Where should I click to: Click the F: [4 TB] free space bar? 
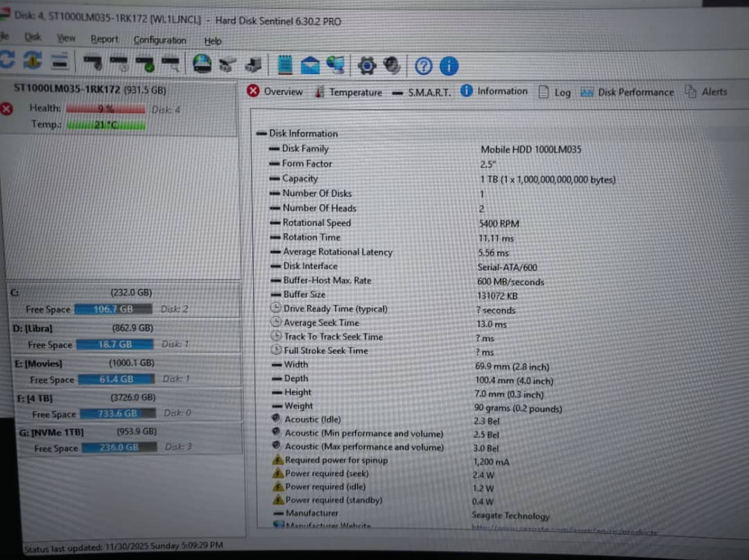click(x=117, y=414)
